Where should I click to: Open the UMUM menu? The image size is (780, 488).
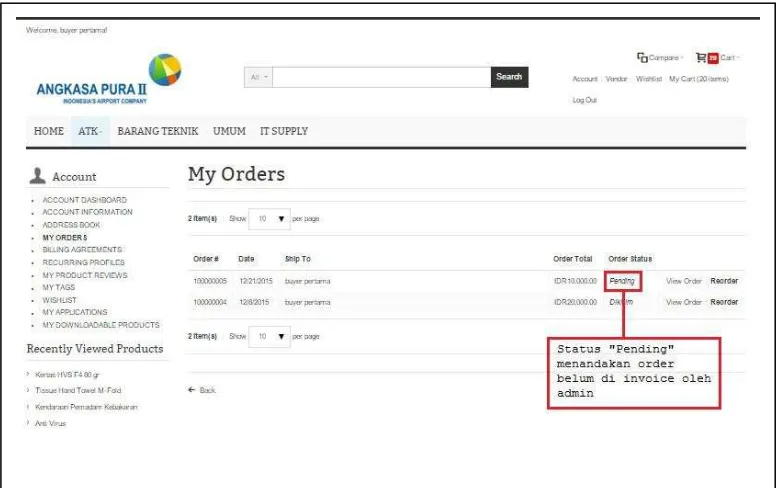point(229,131)
